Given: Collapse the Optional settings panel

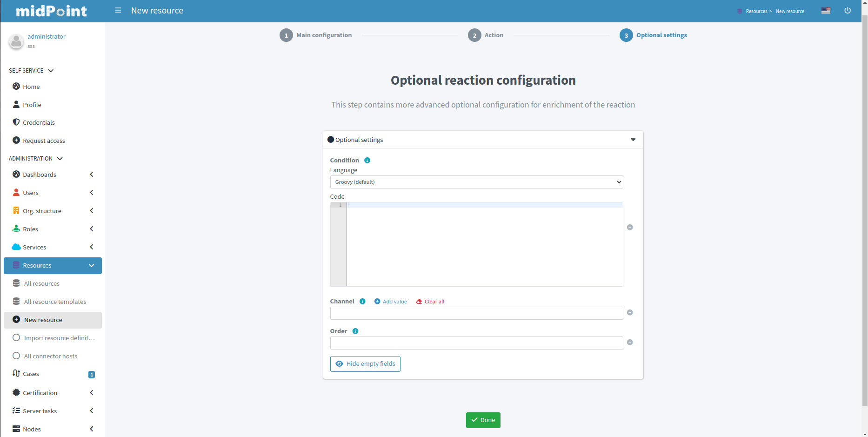Looking at the screenshot, I should point(633,140).
